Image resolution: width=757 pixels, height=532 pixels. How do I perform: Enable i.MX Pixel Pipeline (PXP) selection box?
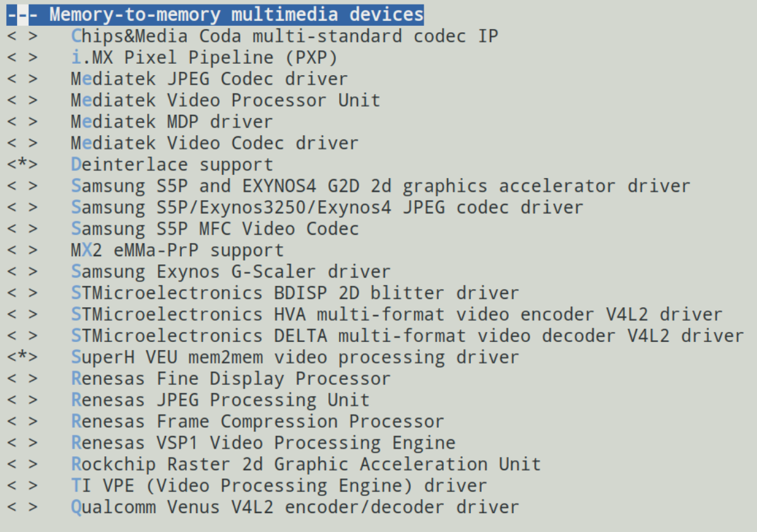click(22, 57)
